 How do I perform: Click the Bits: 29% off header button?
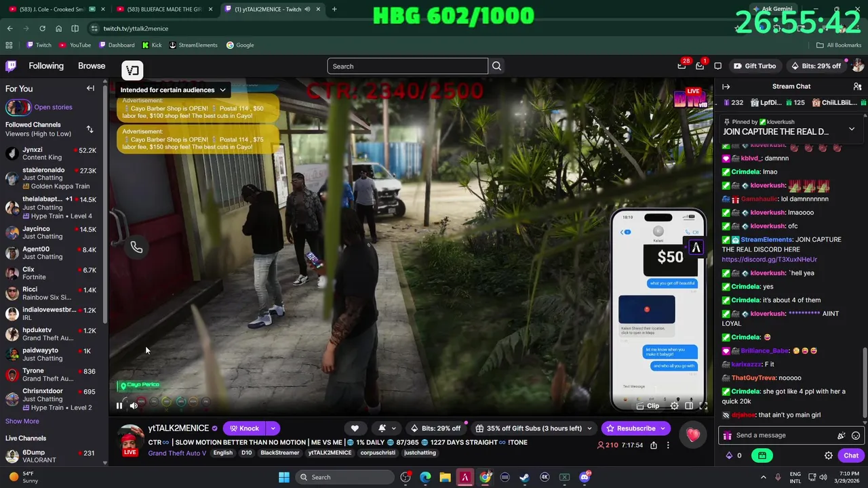pyautogui.click(x=816, y=66)
